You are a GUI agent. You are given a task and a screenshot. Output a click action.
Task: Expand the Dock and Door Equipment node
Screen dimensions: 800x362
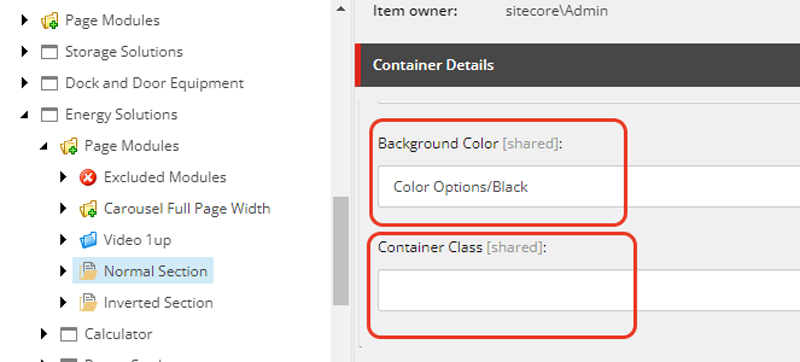24,83
